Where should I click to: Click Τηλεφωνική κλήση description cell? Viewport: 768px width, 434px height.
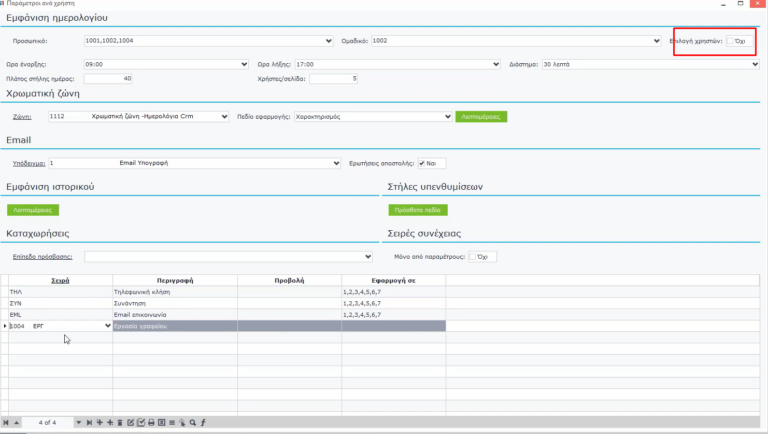pyautogui.click(x=175, y=292)
